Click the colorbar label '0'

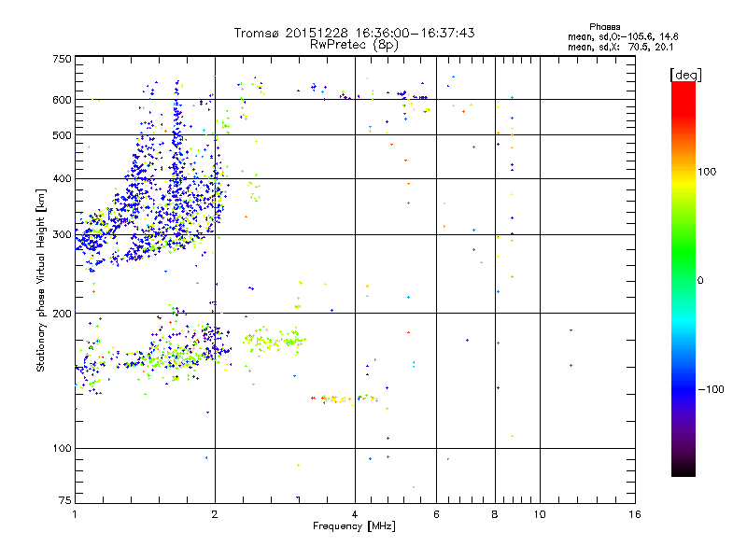point(700,281)
